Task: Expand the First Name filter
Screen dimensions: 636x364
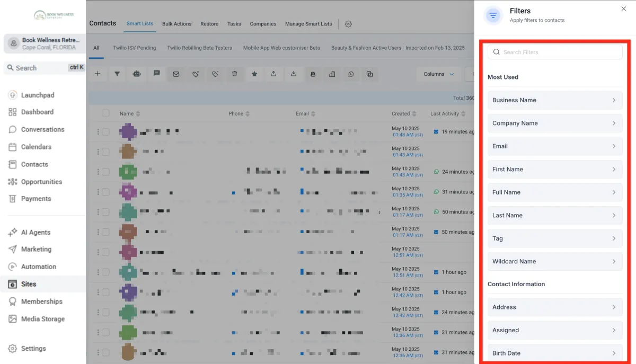Action: pyautogui.click(x=555, y=169)
